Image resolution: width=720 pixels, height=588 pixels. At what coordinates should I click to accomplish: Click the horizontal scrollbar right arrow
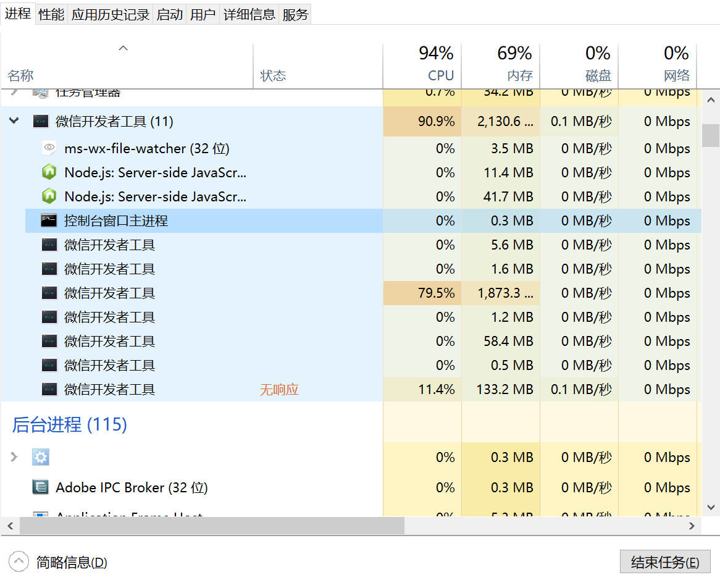pos(692,526)
